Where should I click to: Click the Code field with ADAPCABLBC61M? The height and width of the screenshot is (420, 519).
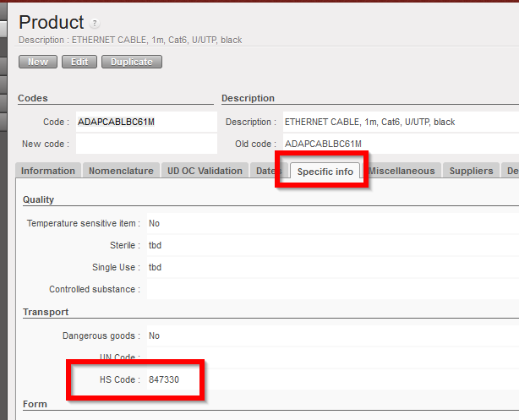[x=145, y=122]
